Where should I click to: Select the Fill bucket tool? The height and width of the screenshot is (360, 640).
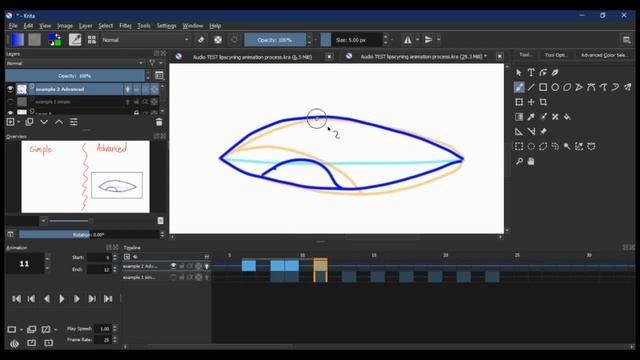[x=567, y=117]
